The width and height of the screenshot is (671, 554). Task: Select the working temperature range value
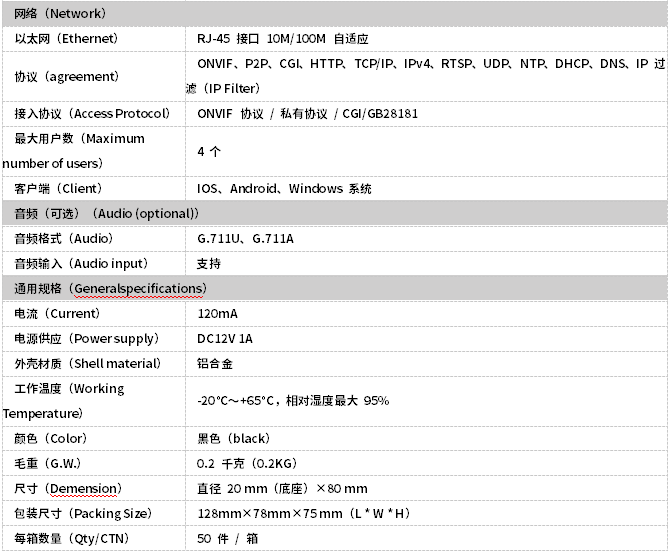pos(293,401)
